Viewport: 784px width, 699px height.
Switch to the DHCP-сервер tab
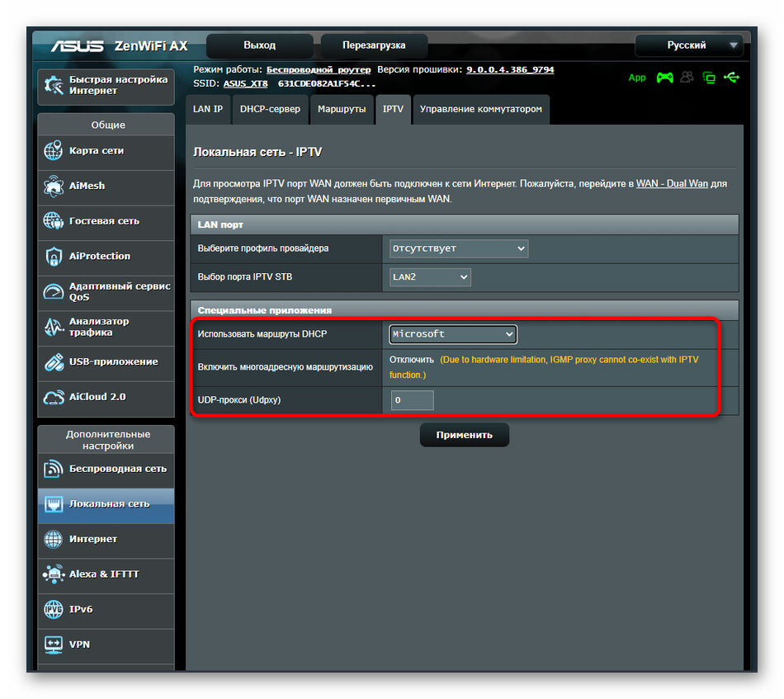click(270, 109)
